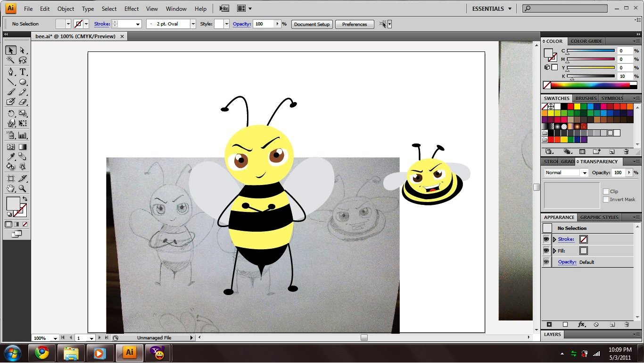Select the Eraser tool
The image size is (644, 363).
click(22, 101)
